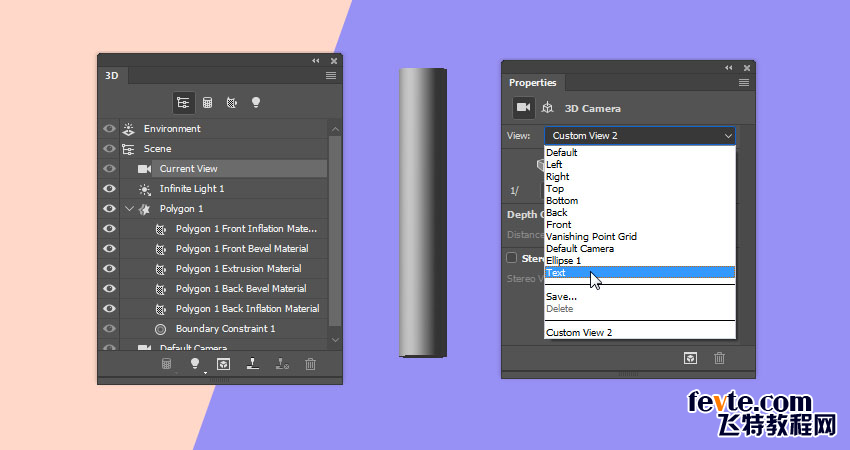Screen dimensions: 850x450
Task: Filter 3D panel by materials
Action: (231, 102)
